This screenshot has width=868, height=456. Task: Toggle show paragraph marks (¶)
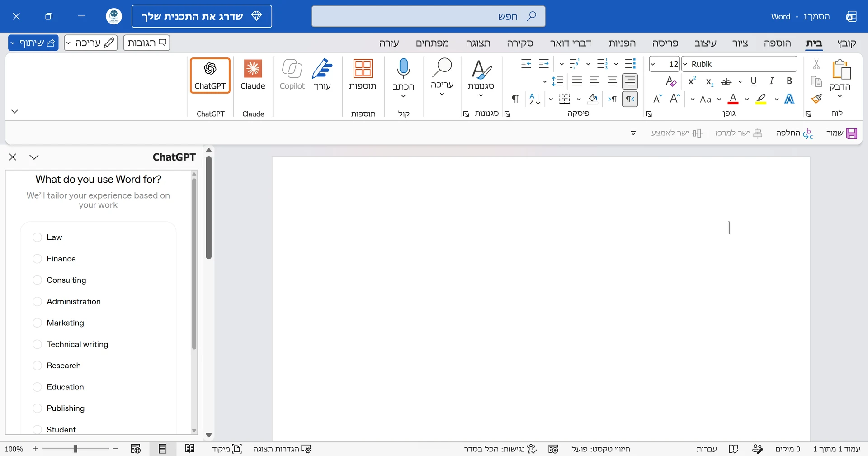point(515,99)
